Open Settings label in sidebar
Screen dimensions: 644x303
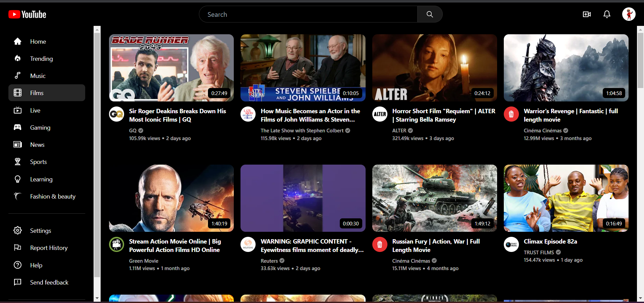tap(41, 231)
